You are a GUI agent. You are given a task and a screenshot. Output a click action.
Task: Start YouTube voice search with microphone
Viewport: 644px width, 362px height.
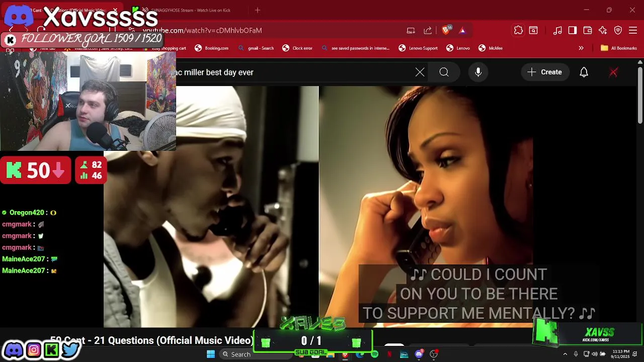point(478,72)
